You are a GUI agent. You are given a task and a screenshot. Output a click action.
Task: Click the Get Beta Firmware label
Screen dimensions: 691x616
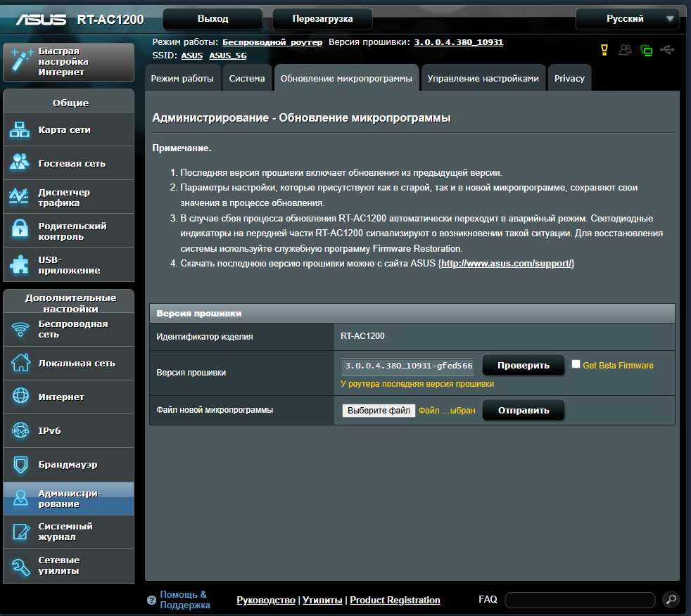point(618,366)
